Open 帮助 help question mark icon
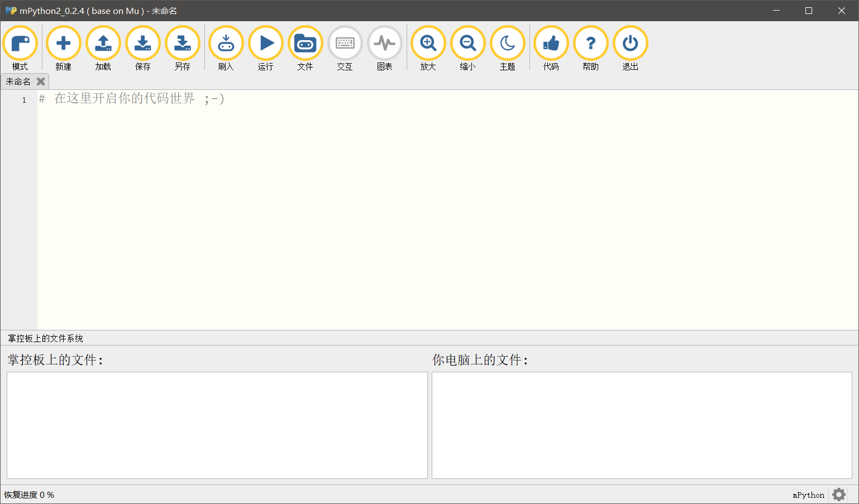Image resolution: width=859 pixels, height=504 pixels. coord(591,44)
